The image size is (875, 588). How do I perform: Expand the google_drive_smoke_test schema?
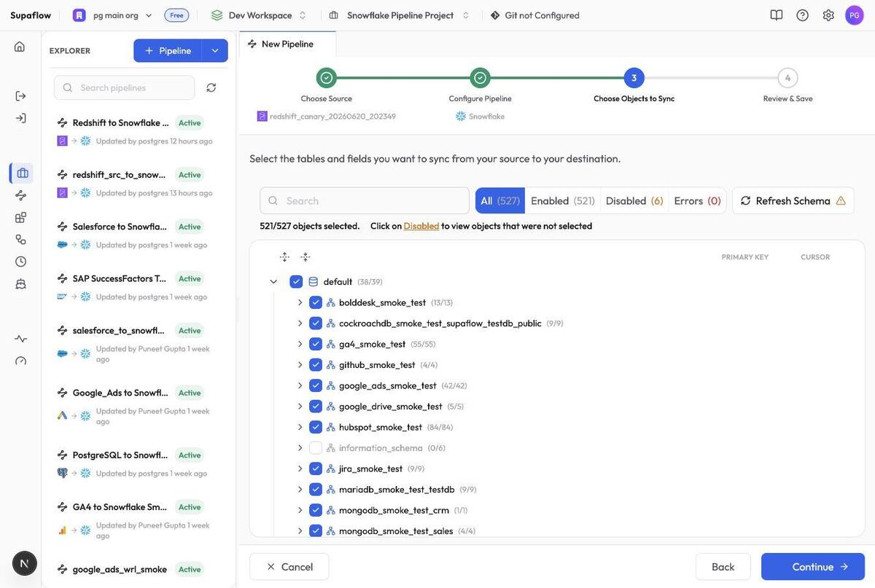(x=300, y=407)
